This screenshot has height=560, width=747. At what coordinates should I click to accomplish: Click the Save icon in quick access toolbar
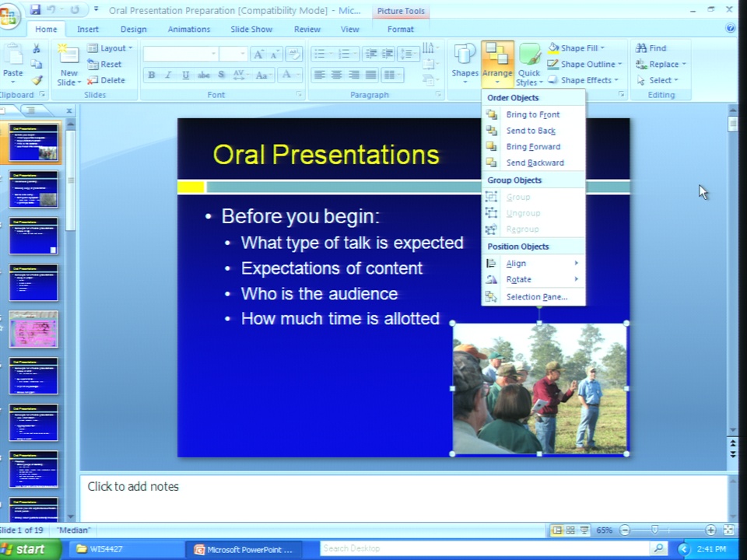coord(35,9)
